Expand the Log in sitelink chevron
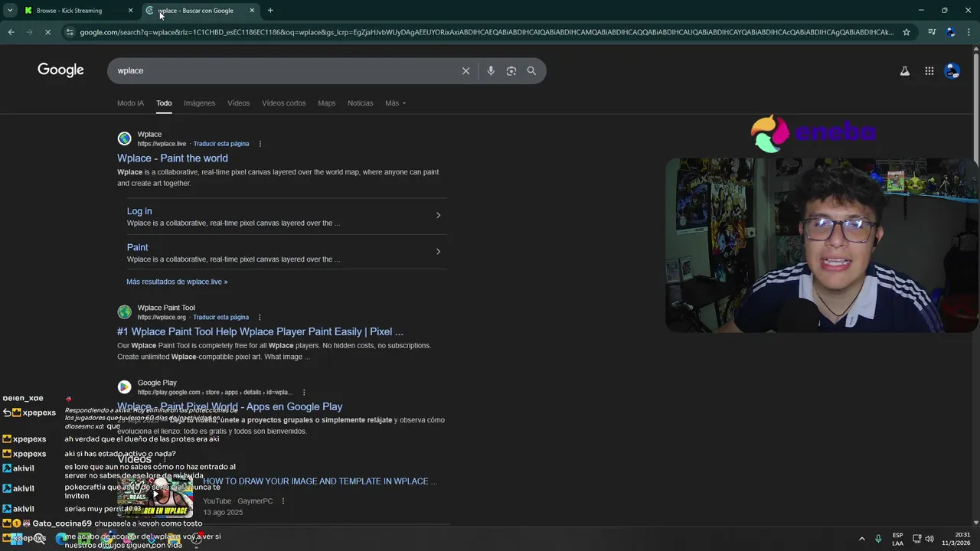980x551 pixels. [438, 215]
